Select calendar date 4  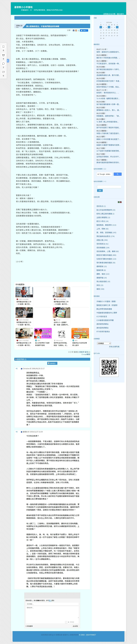[x=109, y=27]
